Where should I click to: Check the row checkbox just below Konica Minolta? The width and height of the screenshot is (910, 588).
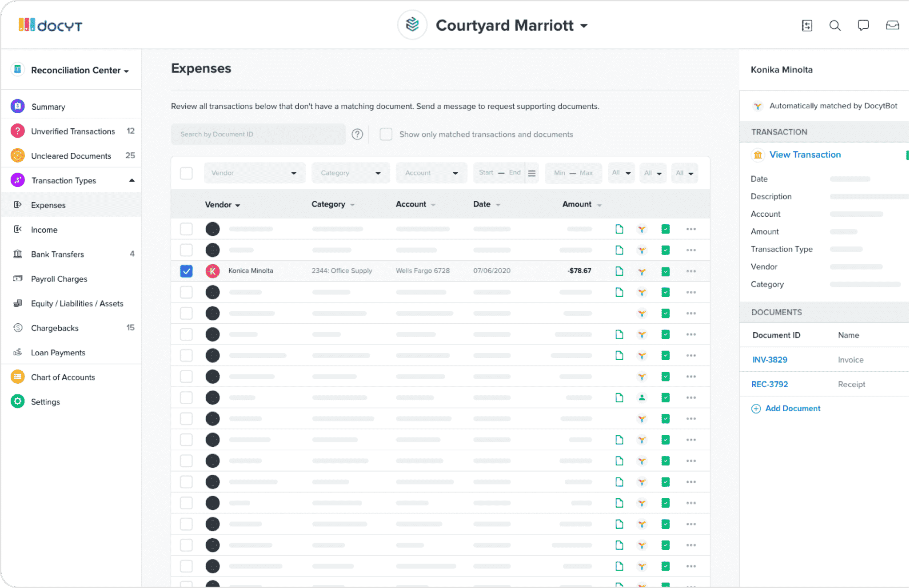[186, 292]
